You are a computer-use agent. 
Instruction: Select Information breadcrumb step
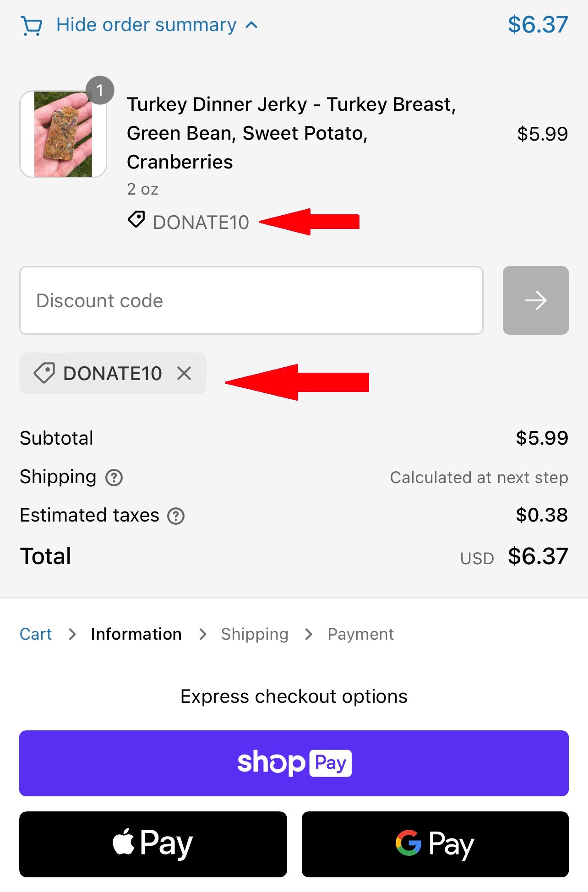click(x=136, y=634)
